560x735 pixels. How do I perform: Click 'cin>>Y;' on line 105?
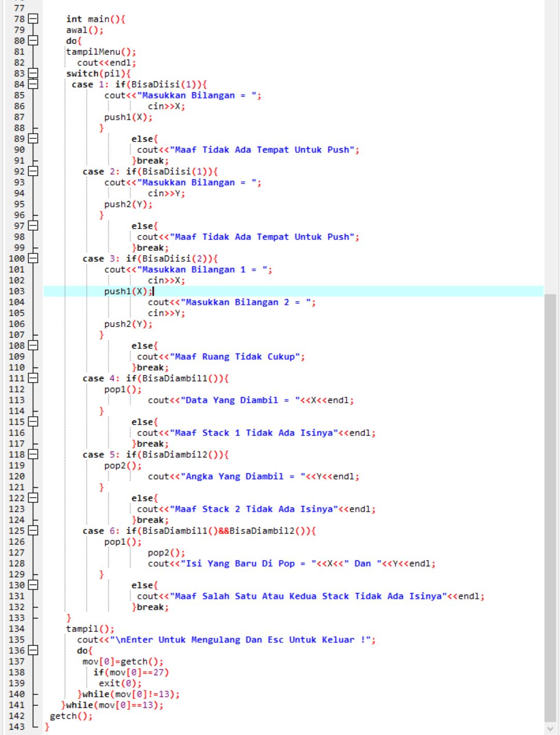[166, 313]
